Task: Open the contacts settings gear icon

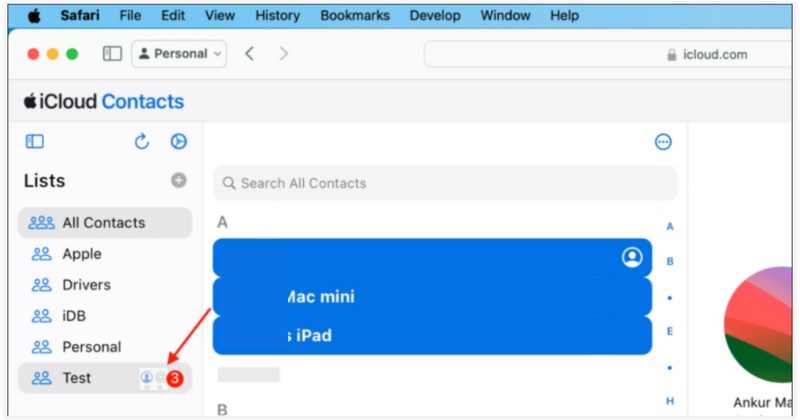Action: point(178,142)
